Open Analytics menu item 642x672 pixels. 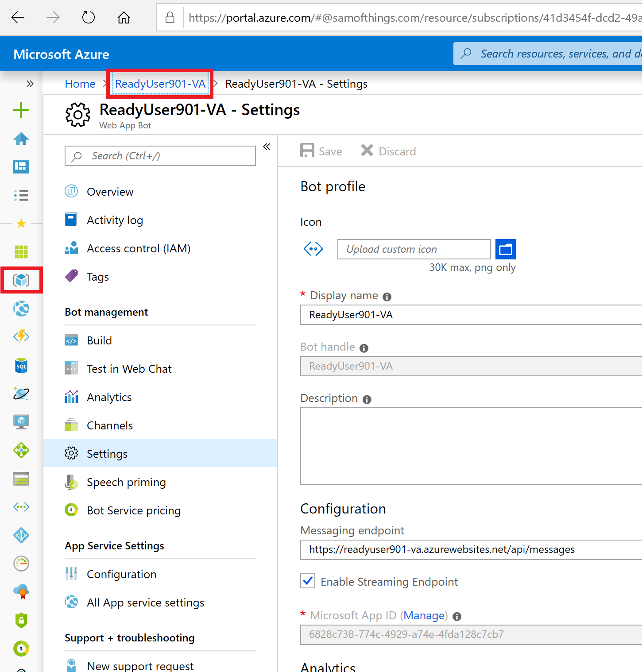coord(160,397)
